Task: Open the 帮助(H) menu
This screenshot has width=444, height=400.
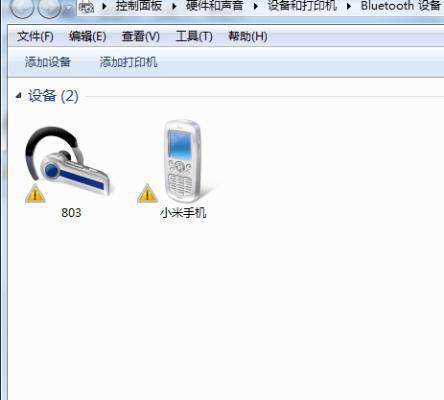Action: click(248, 36)
